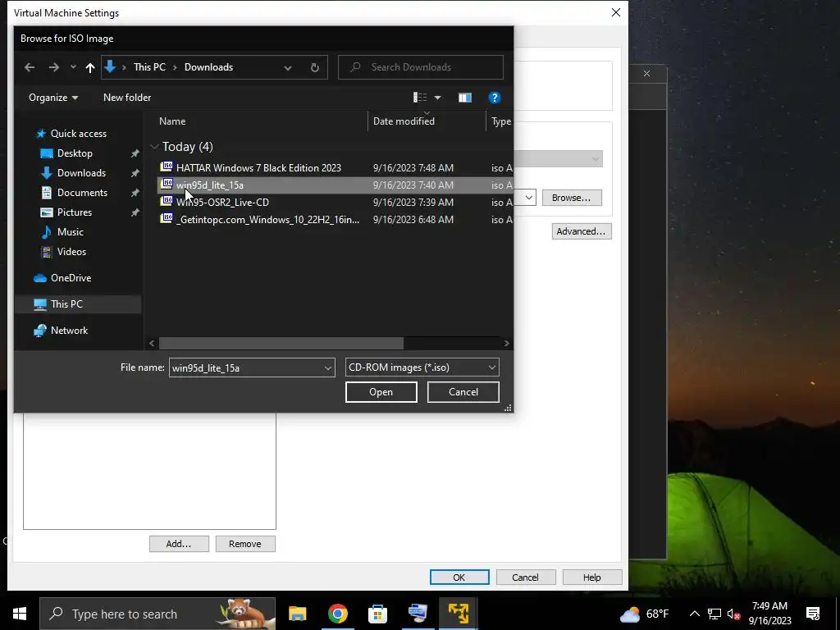Change the view layout icon

pos(420,98)
